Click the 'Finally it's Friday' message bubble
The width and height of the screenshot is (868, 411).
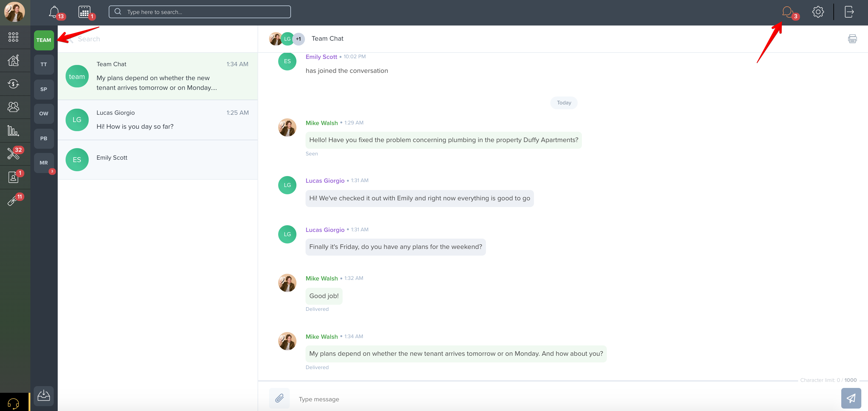point(396,247)
